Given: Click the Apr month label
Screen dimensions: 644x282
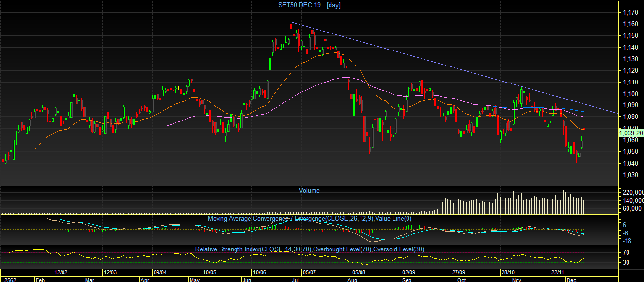Looking at the screenshot, I should 144,280.
